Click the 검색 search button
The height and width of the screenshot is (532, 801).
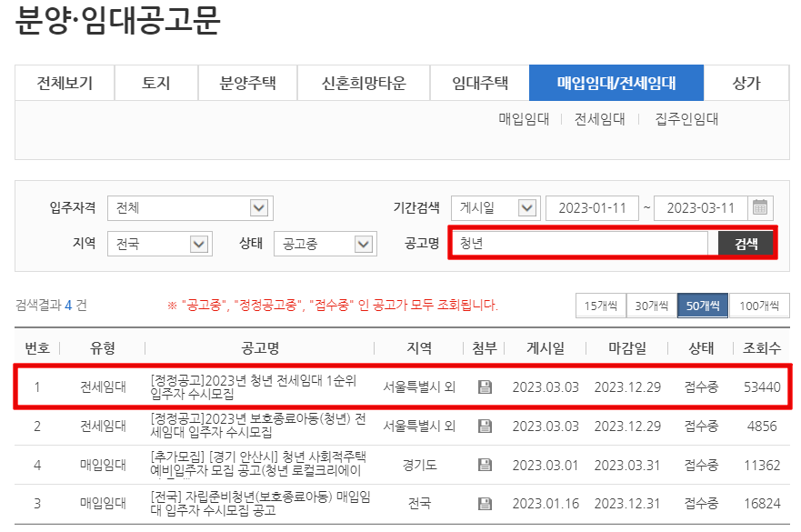pos(745,243)
